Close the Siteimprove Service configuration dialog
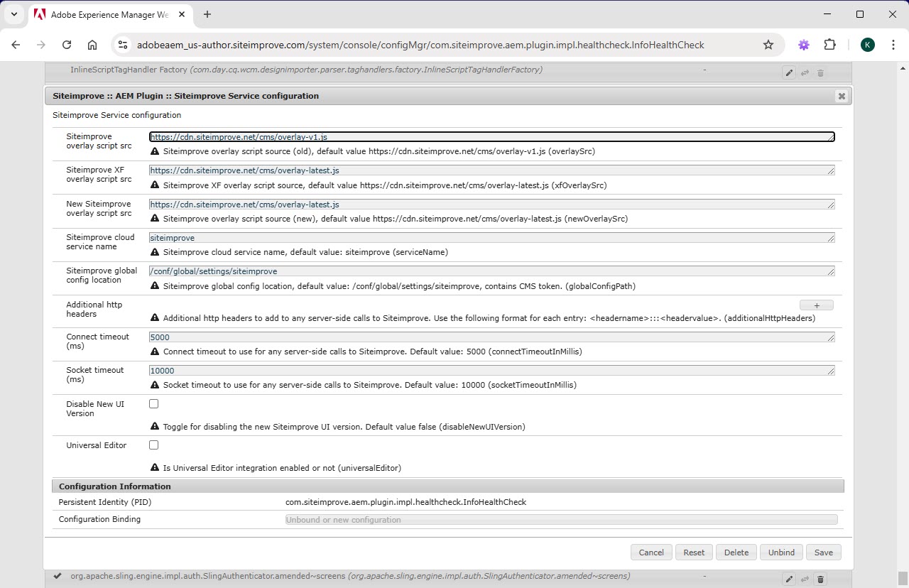Viewport: 909px width, 588px height. [x=842, y=96]
